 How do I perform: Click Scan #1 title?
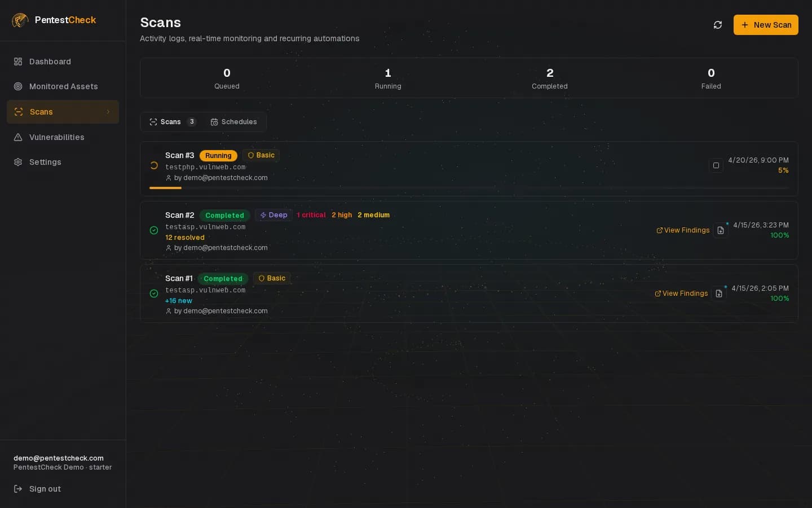pyautogui.click(x=179, y=278)
